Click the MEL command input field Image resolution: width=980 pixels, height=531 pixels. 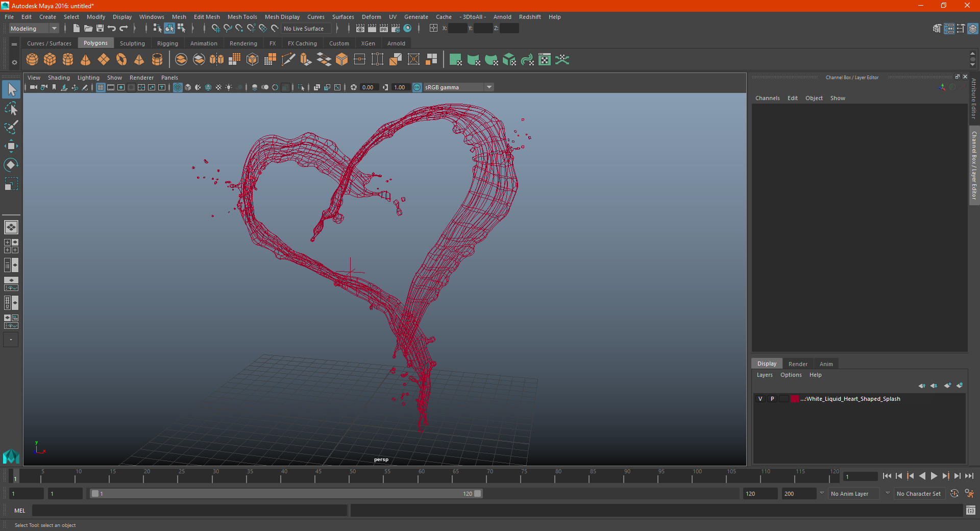pos(189,510)
